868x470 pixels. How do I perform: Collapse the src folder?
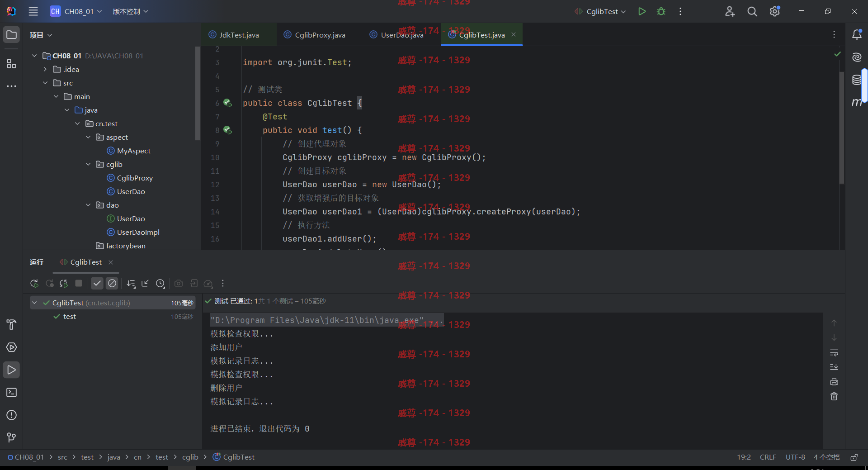click(x=45, y=83)
